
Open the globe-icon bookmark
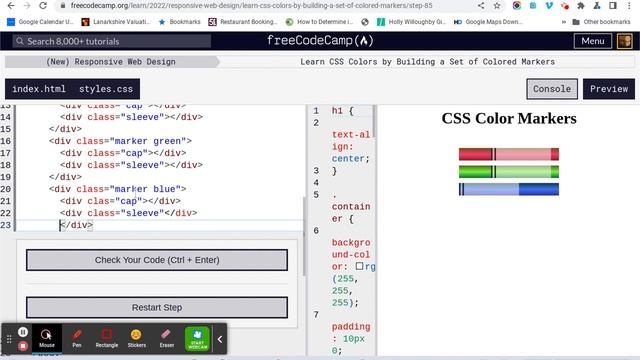click(365, 22)
